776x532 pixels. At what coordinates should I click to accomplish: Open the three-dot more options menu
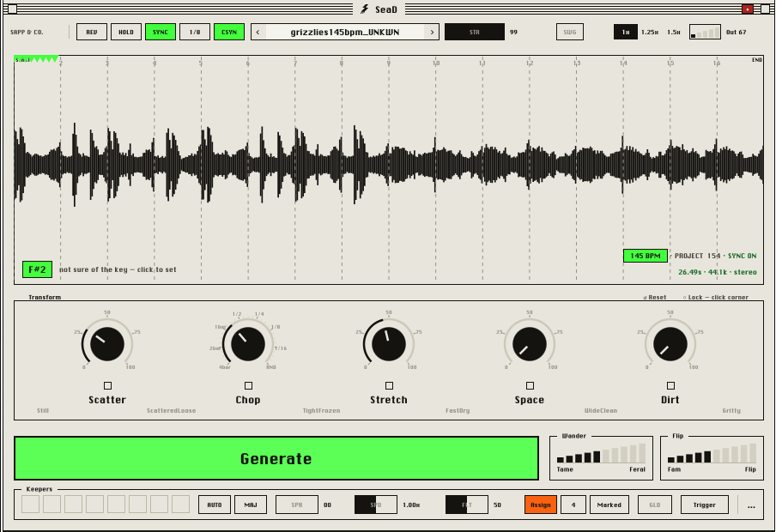(x=751, y=505)
